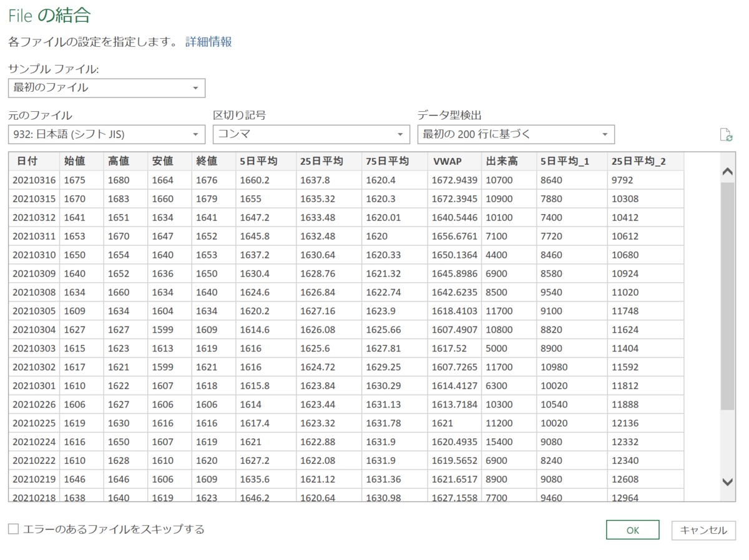
Task: Click date cell 20210309
Action: coord(34,273)
